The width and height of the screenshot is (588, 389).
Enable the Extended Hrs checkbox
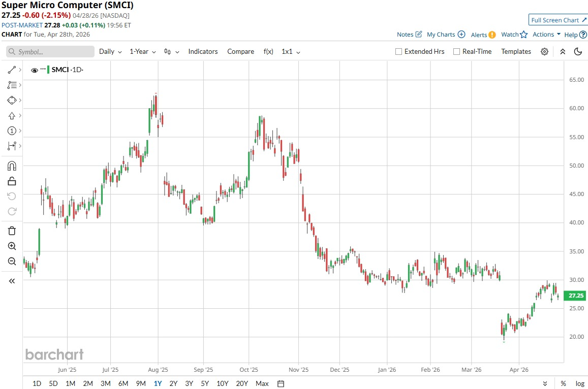tap(398, 52)
